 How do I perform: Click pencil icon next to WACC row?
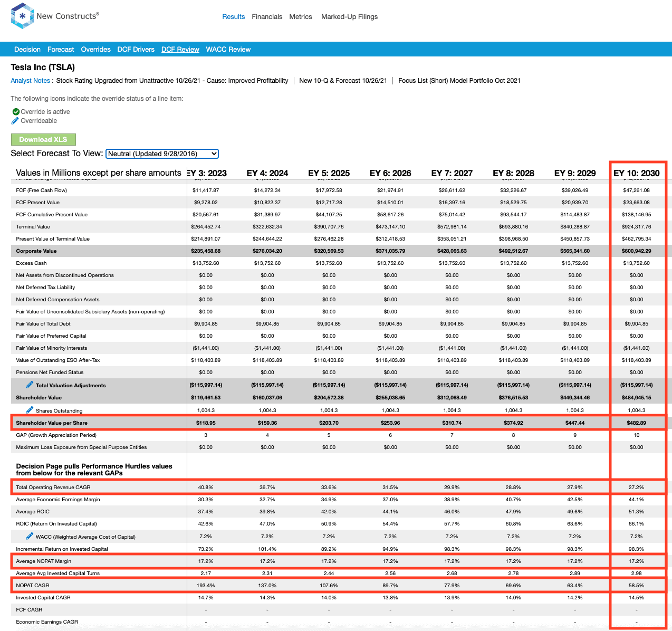[30, 536]
